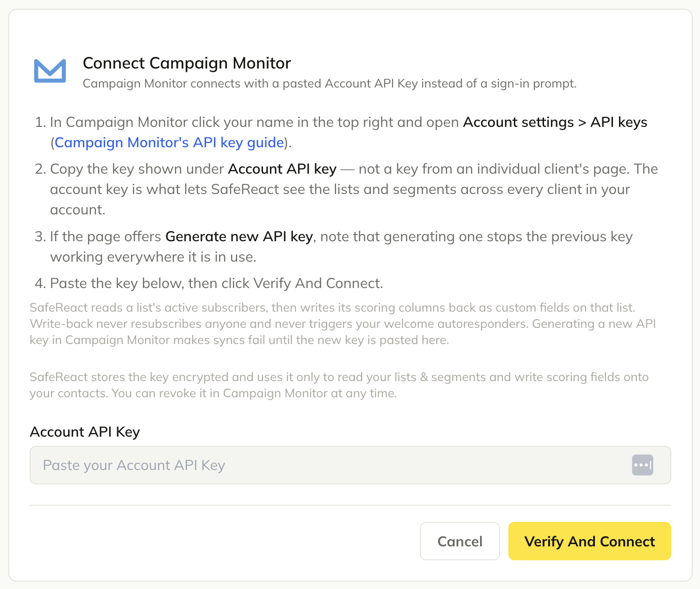Click the Cancel button
This screenshot has height=589, width=700.
460,541
